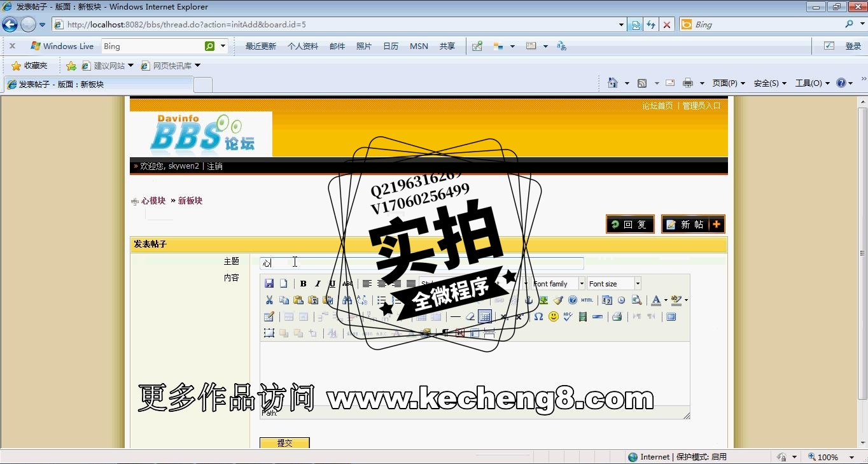Toggle left text alignment
The width and height of the screenshot is (868, 464).
[x=367, y=284]
